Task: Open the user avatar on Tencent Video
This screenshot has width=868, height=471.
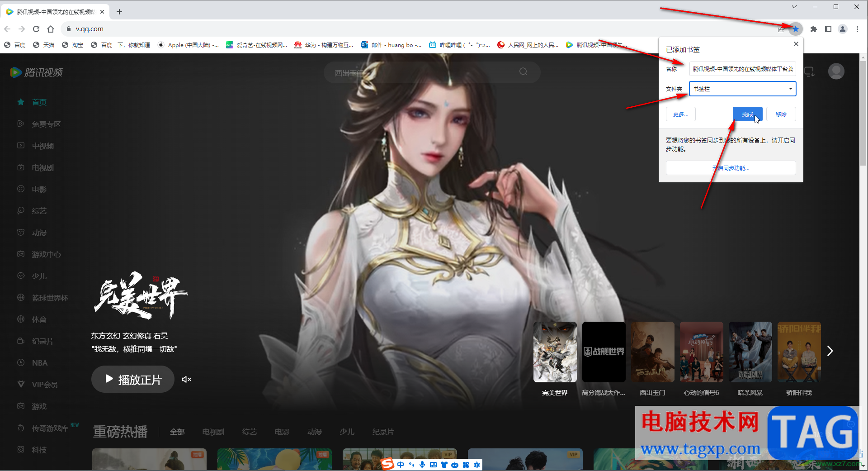Action: pos(836,71)
